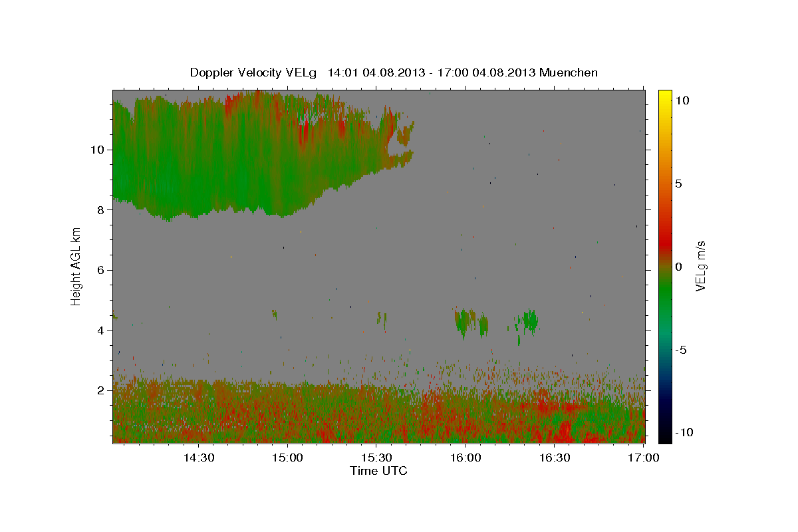Click the height tick label 6
Image resolution: width=798 pixels, height=532 pixels.
(102, 270)
